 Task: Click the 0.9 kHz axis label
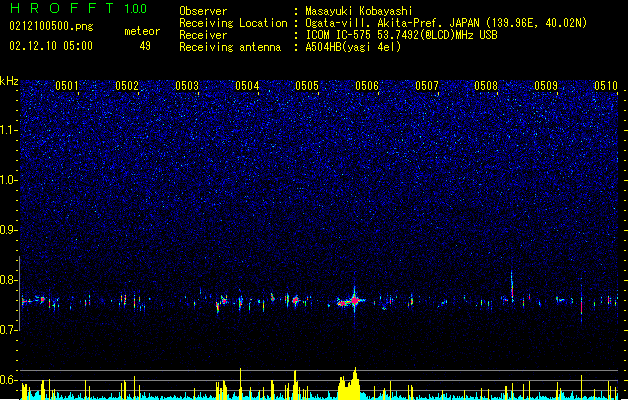[9, 230]
